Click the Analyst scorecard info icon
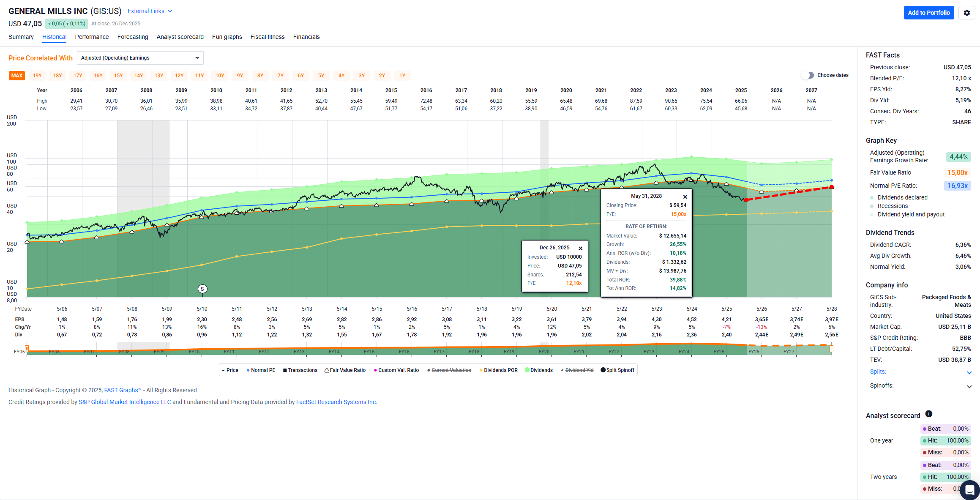Image resolution: width=980 pixels, height=500 pixels. pyautogui.click(x=928, y=414)
